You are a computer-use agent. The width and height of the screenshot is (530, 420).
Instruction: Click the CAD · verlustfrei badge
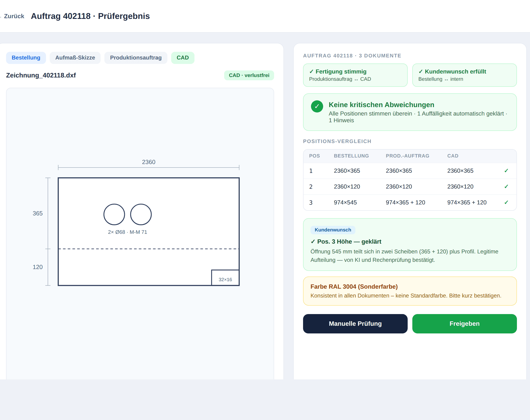pos(249,75)
